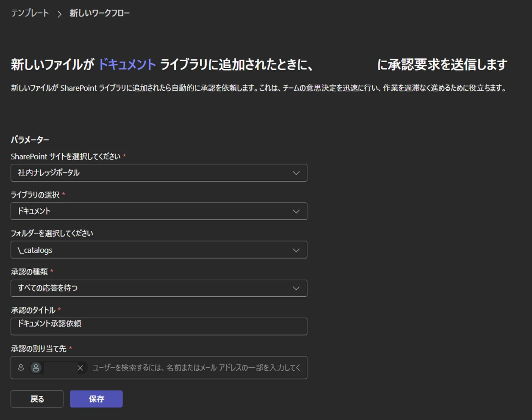The width and height of the screenshot is (532, 420).
Task: Click the ドキュメント link in the page heading
Action: click(x=127, y=64)
